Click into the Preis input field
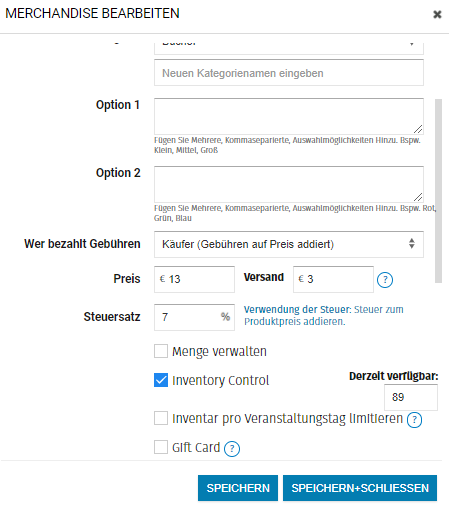The image size is (449, 512). coord(194,279)
